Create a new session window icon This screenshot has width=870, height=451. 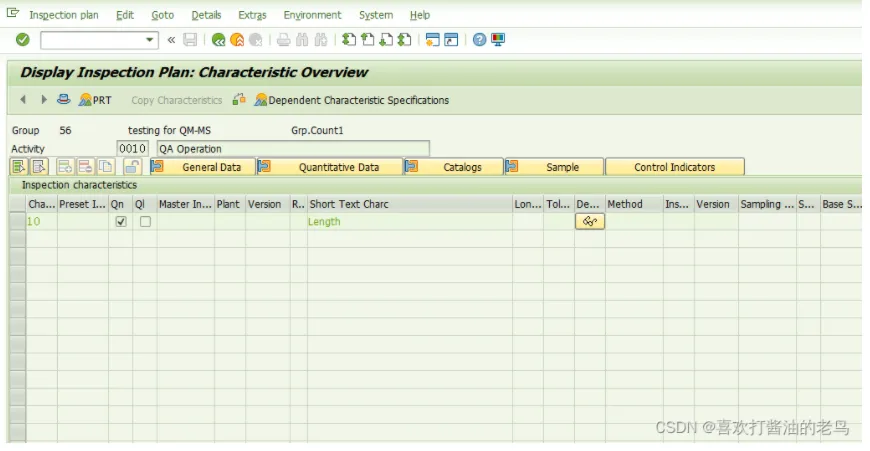click(x=433, y=40)
